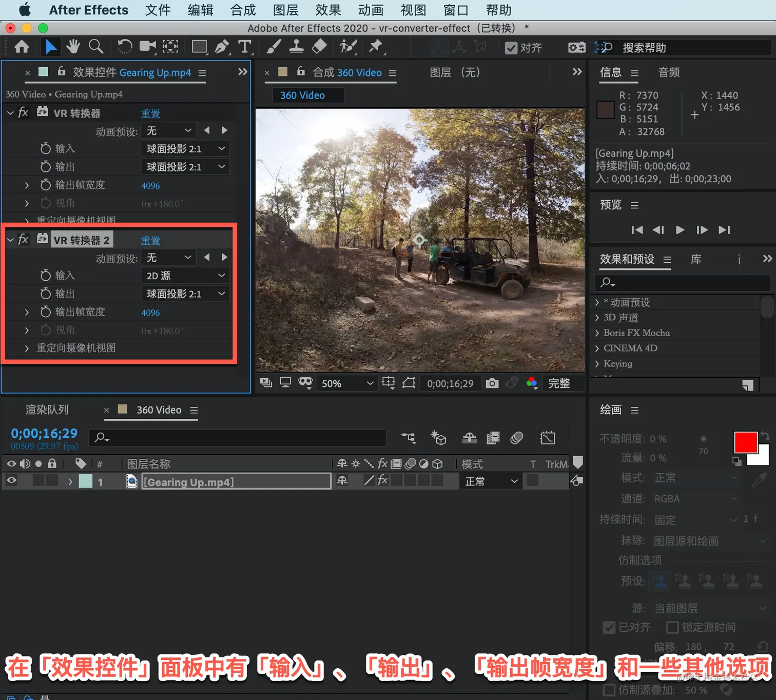Toggle the fx switch on VR 转换器 2
Viewport: 776px width, 700px height.
click(x=24, y=239)
